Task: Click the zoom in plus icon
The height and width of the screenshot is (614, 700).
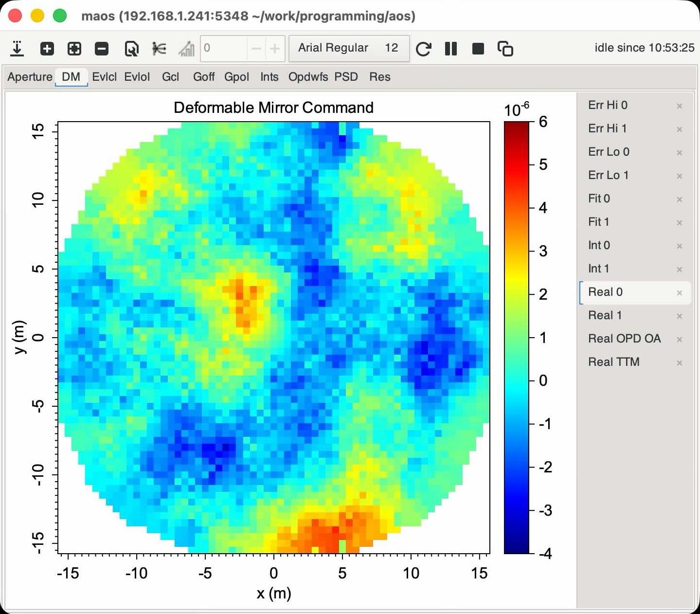Action: click(x=47, y=49)
